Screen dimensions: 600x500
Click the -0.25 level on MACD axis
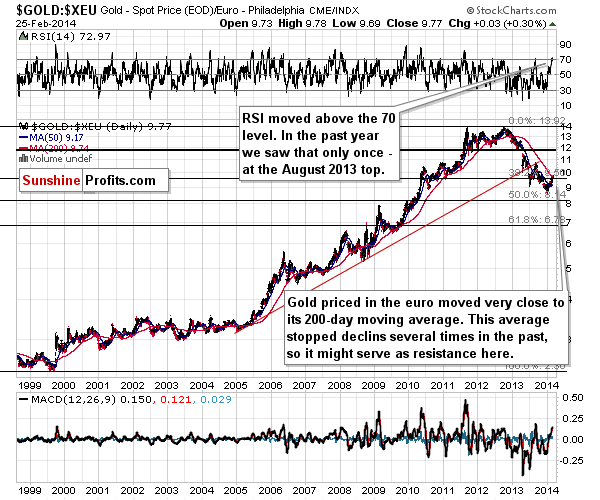click(572, 460)
